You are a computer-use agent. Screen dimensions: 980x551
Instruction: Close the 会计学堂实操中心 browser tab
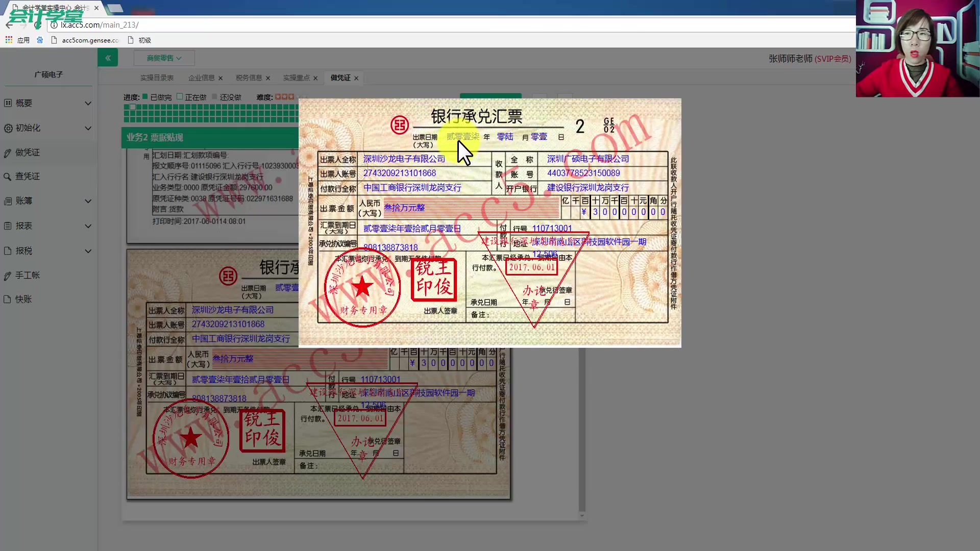(x=96, y=8)
